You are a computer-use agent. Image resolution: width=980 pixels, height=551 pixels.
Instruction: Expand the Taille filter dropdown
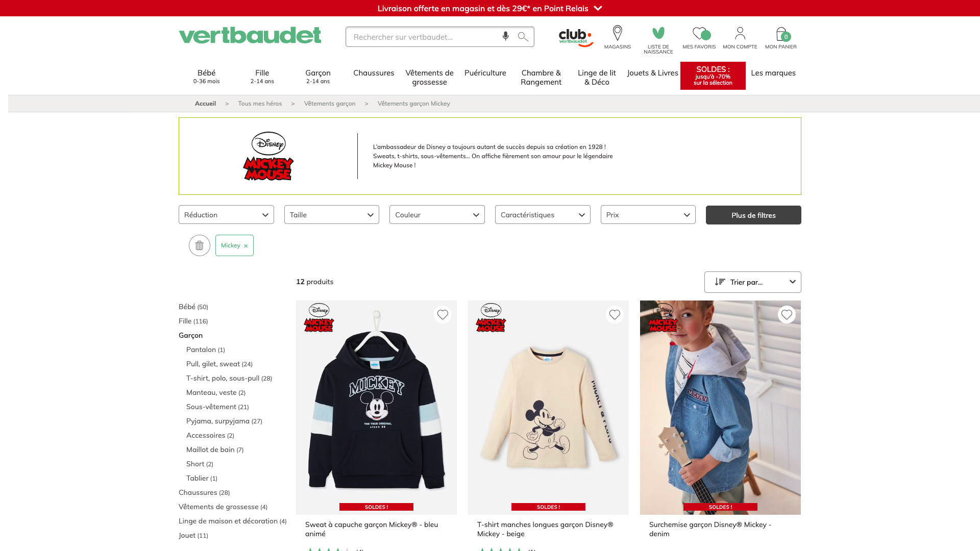tap(332, 215)
